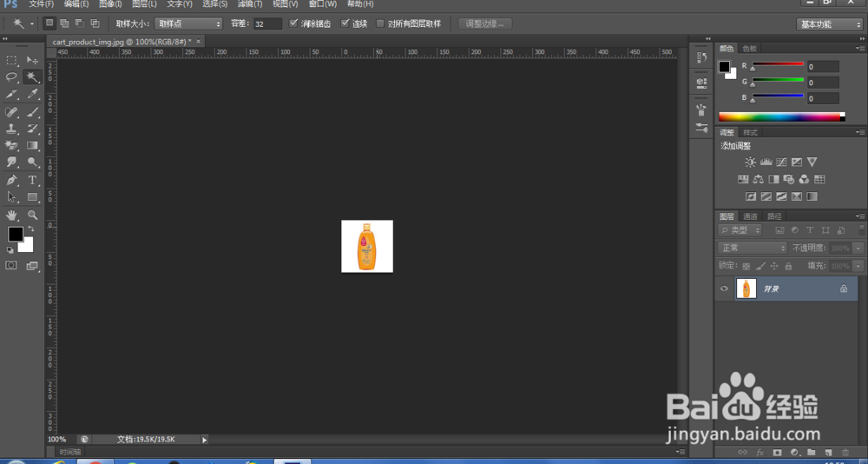
Task: Toggle the Contiguous checkbox
Action: [x=345, y=23]
